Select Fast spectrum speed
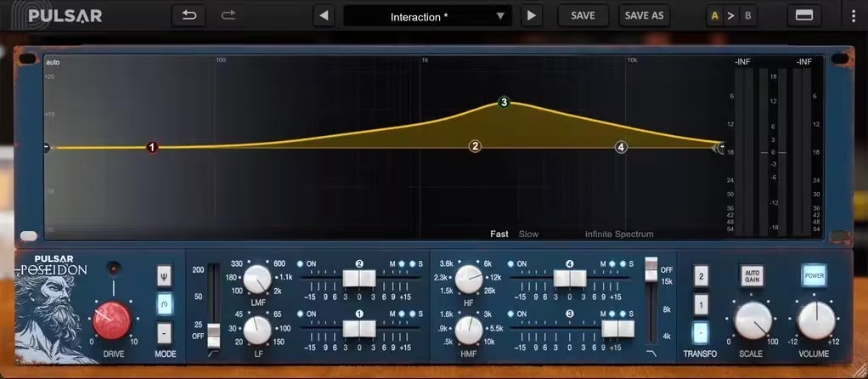 pos(499,235)
